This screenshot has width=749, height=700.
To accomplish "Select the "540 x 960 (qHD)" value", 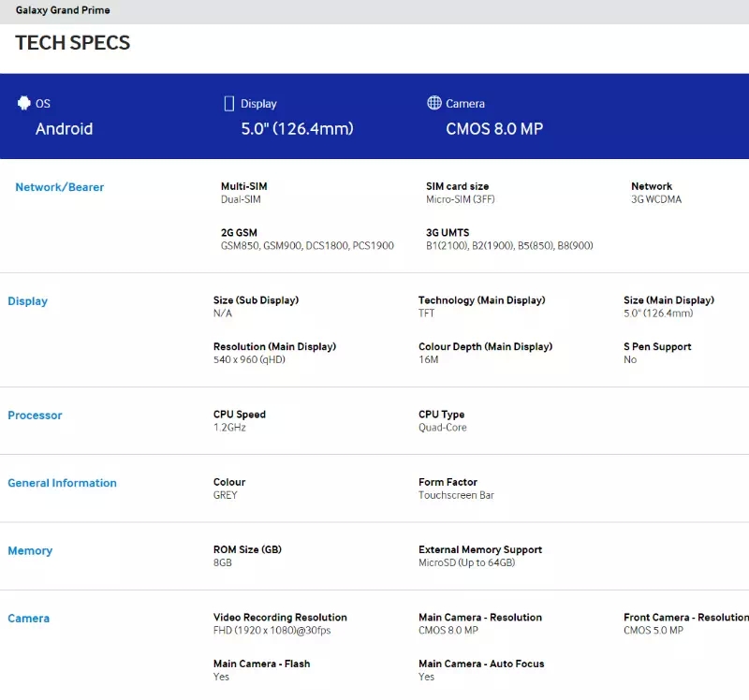I will click(249, 359).
